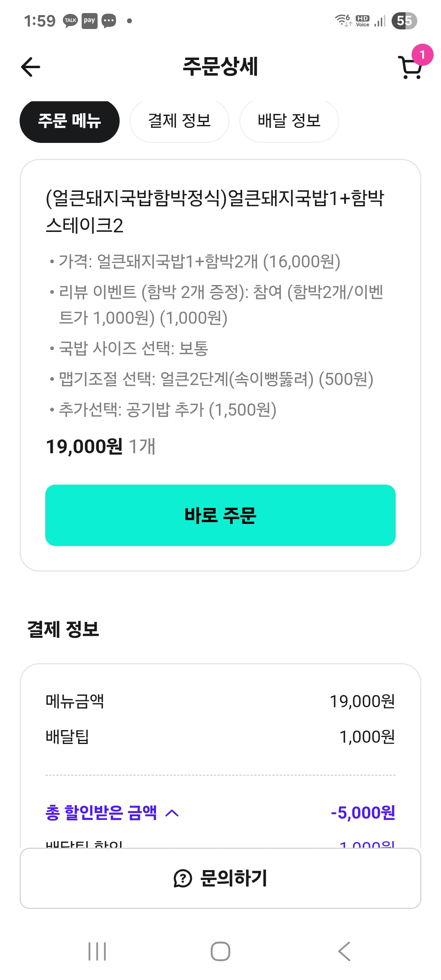Collapse the 총 할인받은 금액 chevron
441x980 pixels.
[x=172, y=813]
